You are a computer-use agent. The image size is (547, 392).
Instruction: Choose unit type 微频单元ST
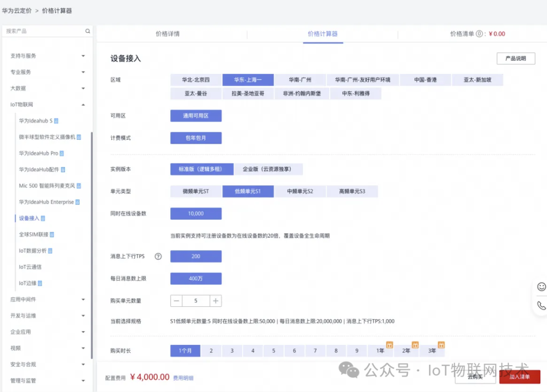[x=196, y=191]
